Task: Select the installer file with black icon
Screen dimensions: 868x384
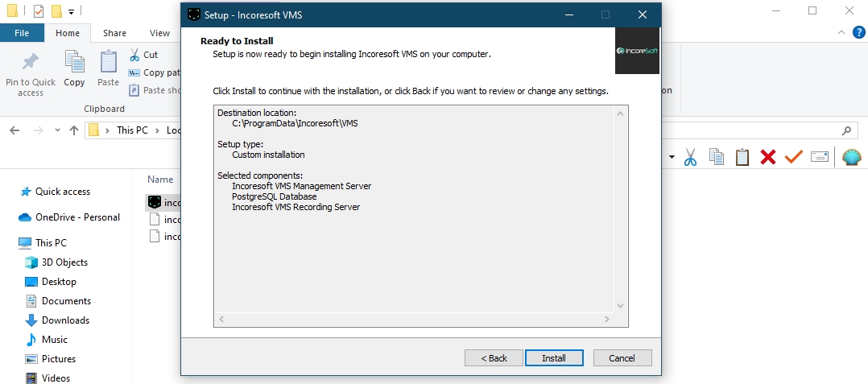Action: tap(164, 203)
